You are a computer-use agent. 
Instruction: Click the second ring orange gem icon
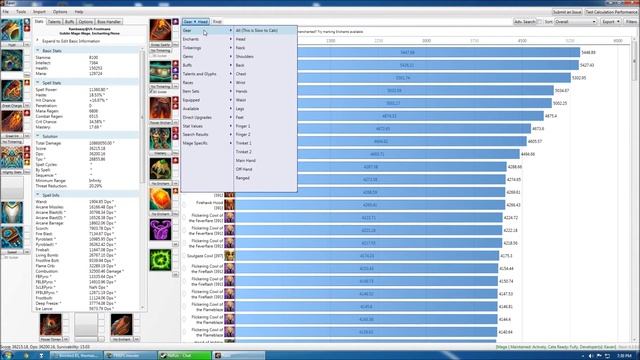tap(160, 199)
